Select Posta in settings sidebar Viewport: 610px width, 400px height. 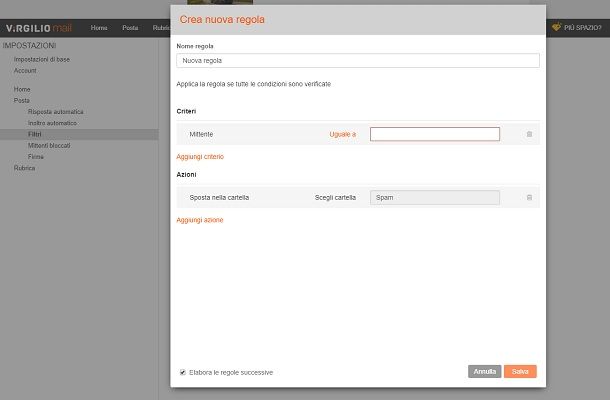point(21,101)
